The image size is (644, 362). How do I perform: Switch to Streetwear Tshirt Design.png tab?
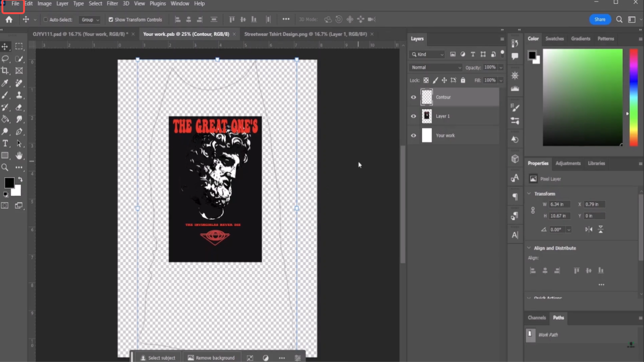pyautogui.click(x=305, y=34)
